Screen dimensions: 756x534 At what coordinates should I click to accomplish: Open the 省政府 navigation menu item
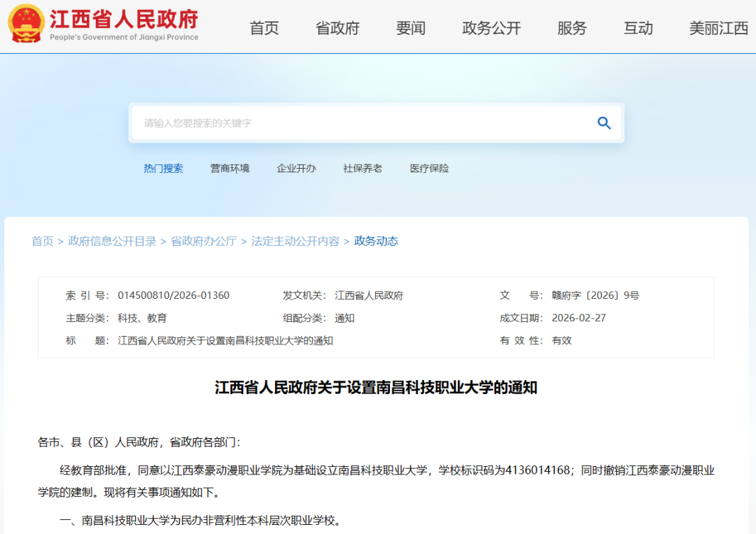337,29
